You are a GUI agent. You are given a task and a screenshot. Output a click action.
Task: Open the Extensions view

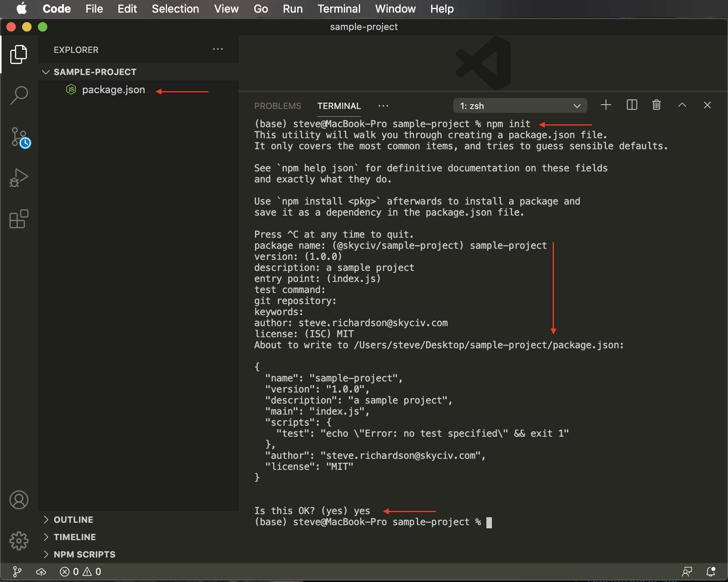[x=19, y=219]
